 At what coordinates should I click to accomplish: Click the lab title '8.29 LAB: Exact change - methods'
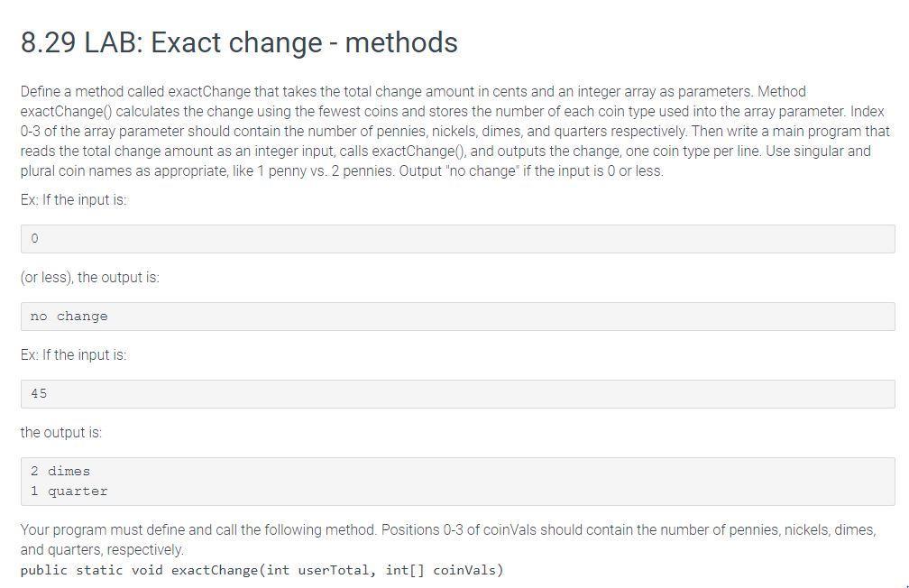point(239,42)
